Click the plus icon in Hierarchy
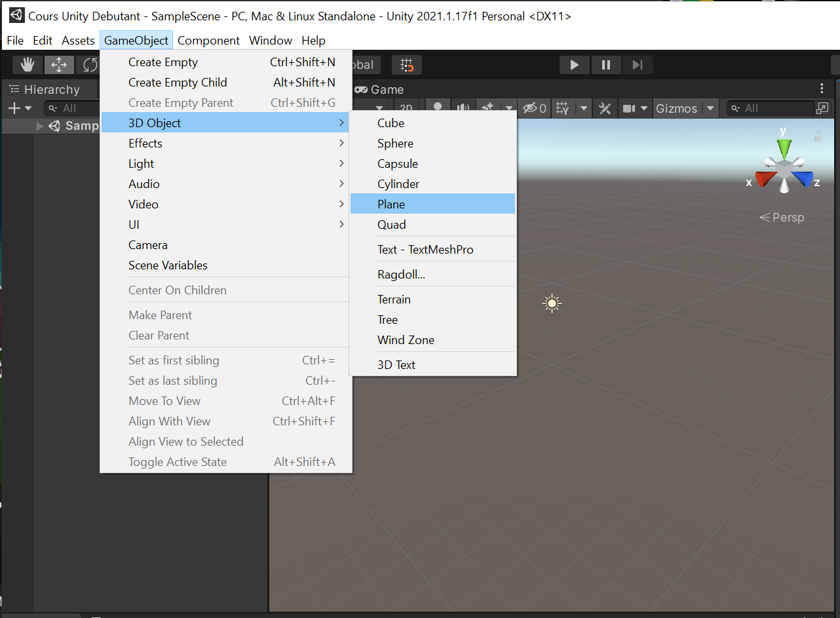 14,108
